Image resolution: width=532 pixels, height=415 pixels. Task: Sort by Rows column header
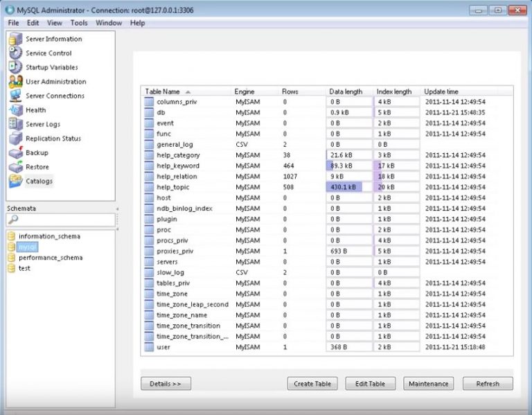click(x=303, y=91)
